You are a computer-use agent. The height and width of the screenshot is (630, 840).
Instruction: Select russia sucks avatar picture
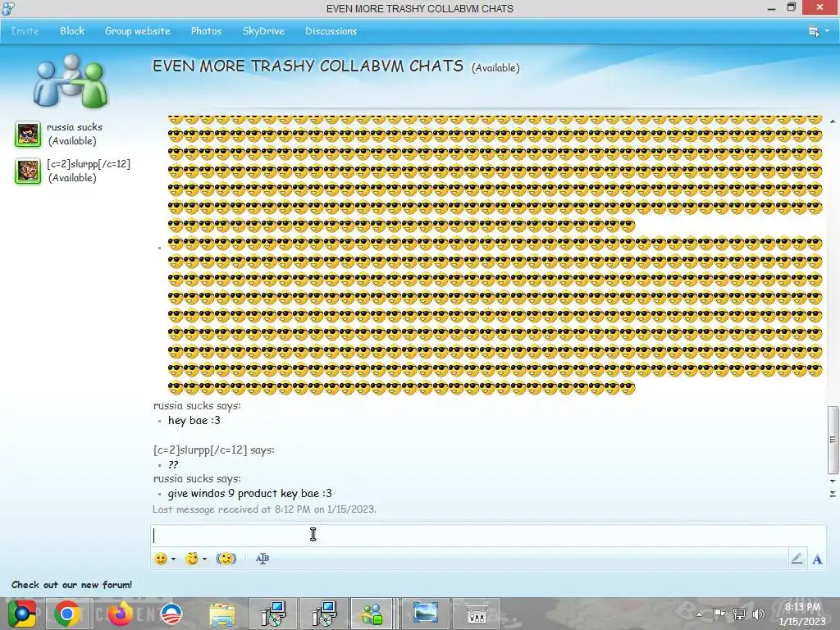pyautogui.click(x=28, y=134)
